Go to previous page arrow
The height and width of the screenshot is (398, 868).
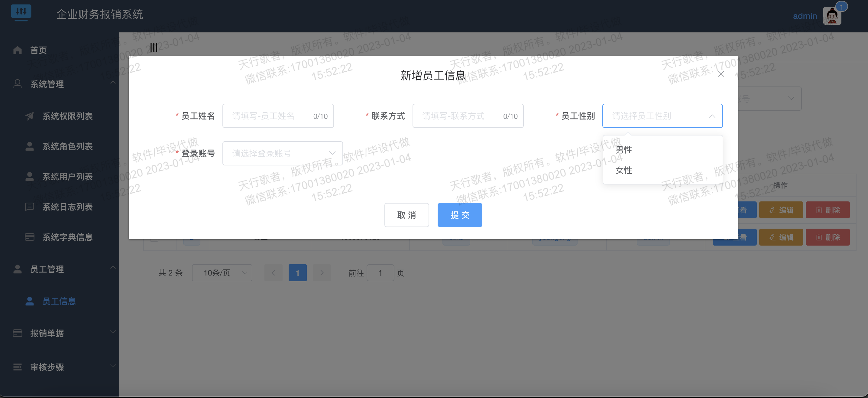273,273
